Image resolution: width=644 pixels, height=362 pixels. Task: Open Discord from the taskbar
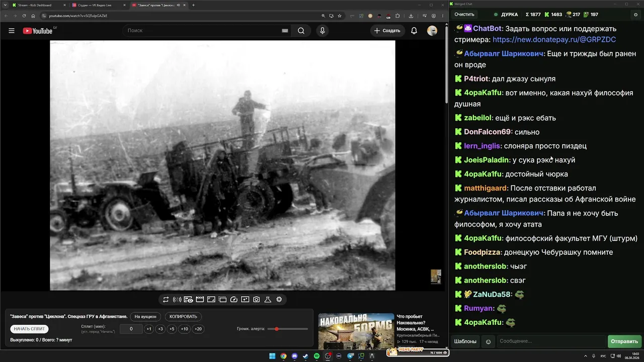(x=294, y=356)
